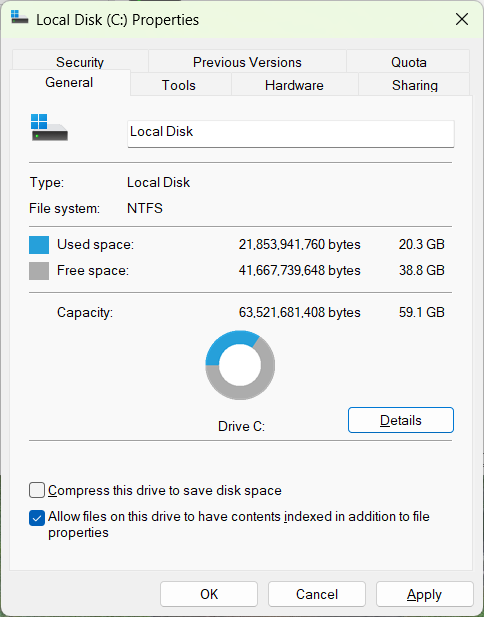Uncheck Allow files to have contents indexed
Viewport: 484px width, 617px height.
(x=37, y=518)
